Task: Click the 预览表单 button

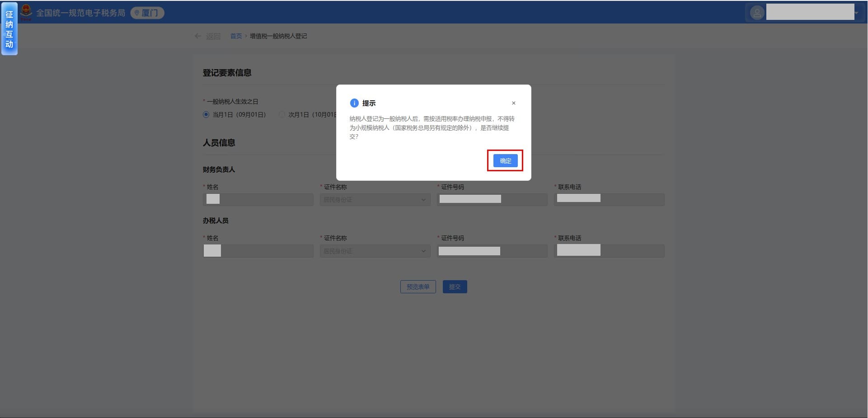Action: coord(418,287)
